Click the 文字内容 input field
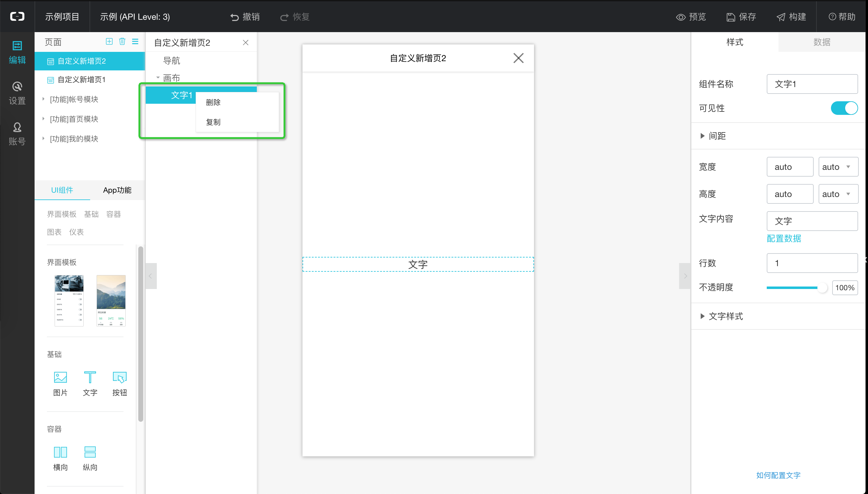Image resolution: width=868 pixels, height=494 pixels. 812,221
